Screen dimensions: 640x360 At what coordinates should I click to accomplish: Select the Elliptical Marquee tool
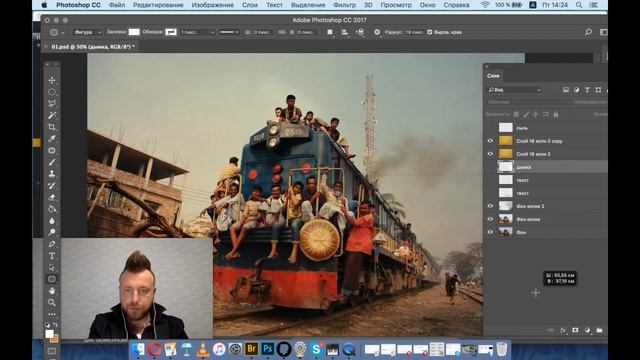(52, 92)
